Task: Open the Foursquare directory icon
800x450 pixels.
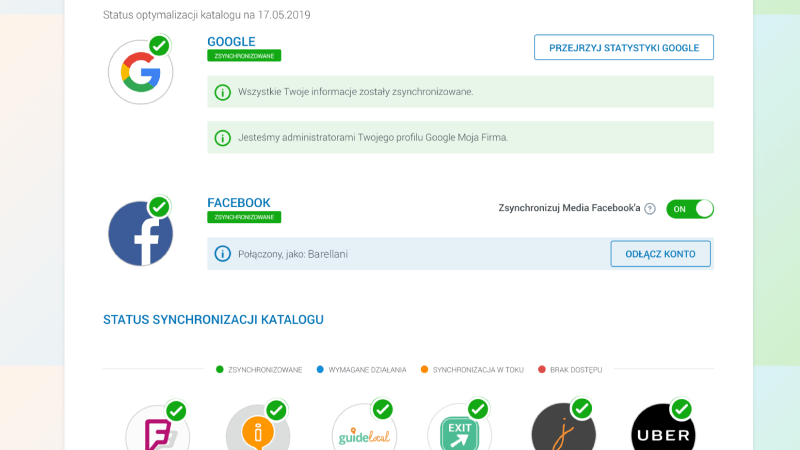Action: (158, 428)
